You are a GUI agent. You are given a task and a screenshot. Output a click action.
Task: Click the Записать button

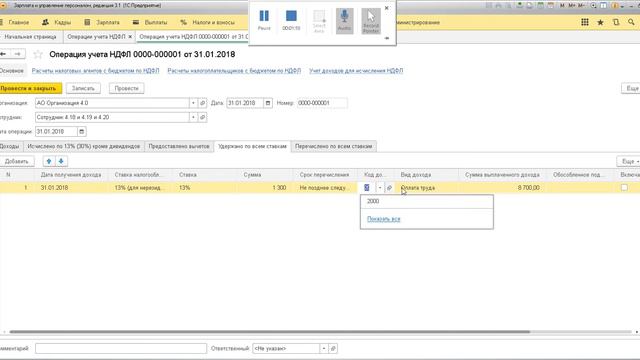click(83, 88)
